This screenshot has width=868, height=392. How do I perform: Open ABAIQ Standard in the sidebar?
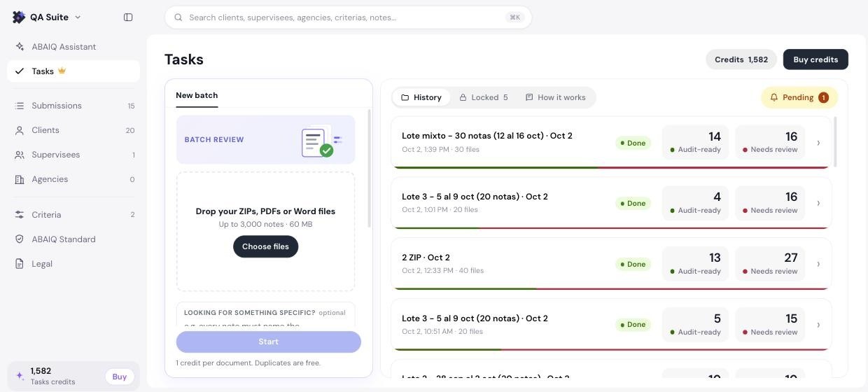click(73, 239)
